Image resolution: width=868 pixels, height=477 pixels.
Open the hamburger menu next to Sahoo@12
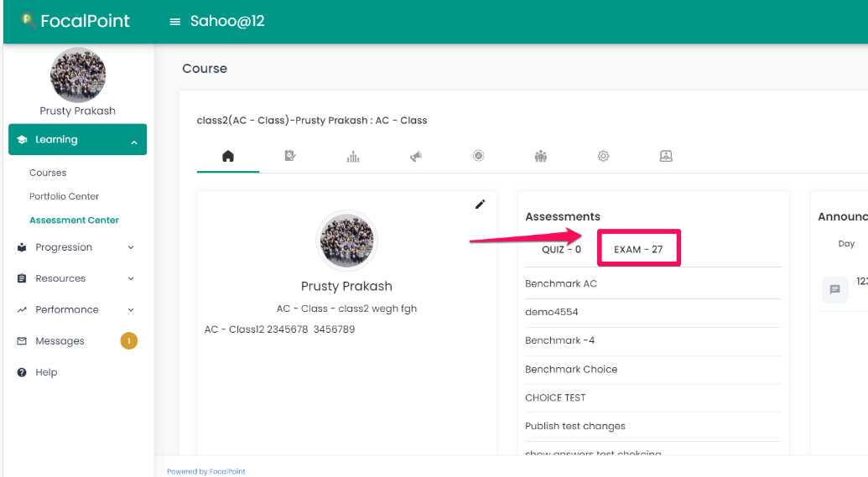pos(175,22)
